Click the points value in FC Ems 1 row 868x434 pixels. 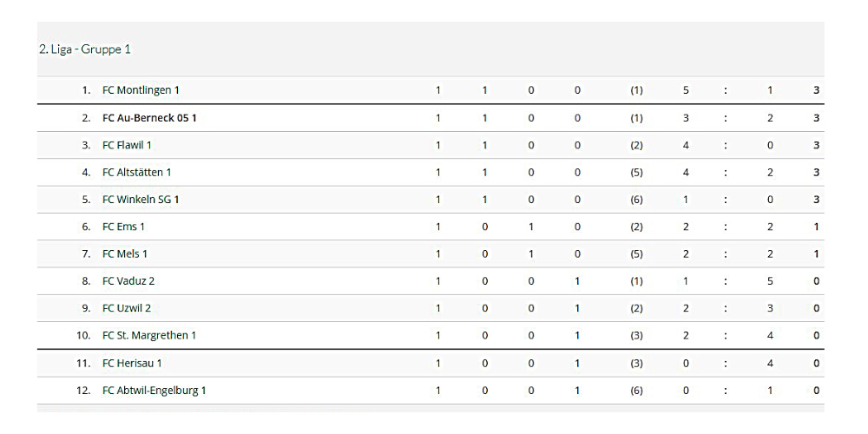[x=816, y=227]
